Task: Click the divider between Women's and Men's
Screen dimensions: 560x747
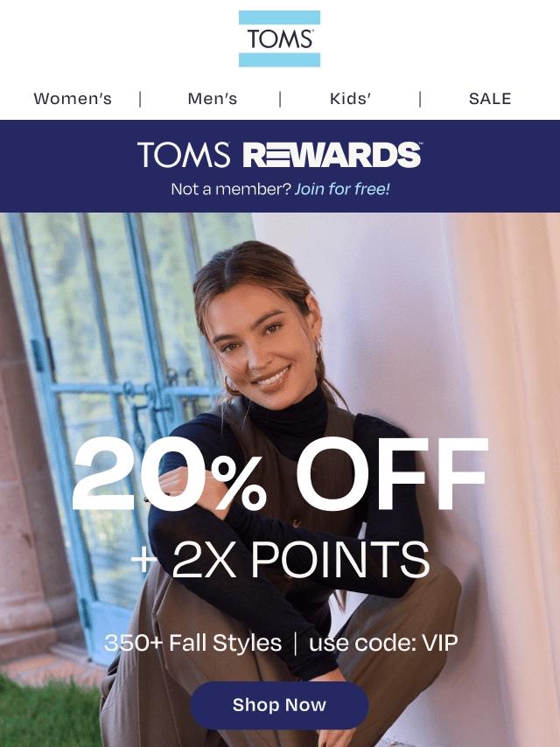Action: [140, 99]
